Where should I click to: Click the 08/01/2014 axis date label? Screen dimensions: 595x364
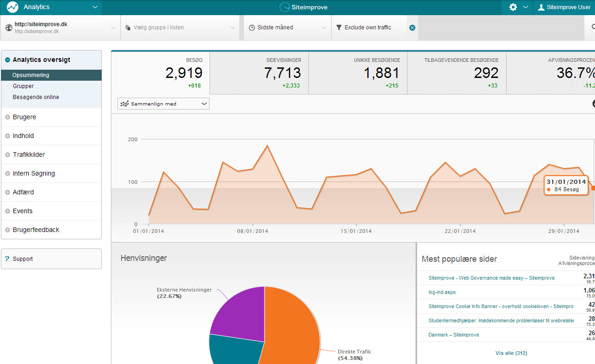point(253,231)
